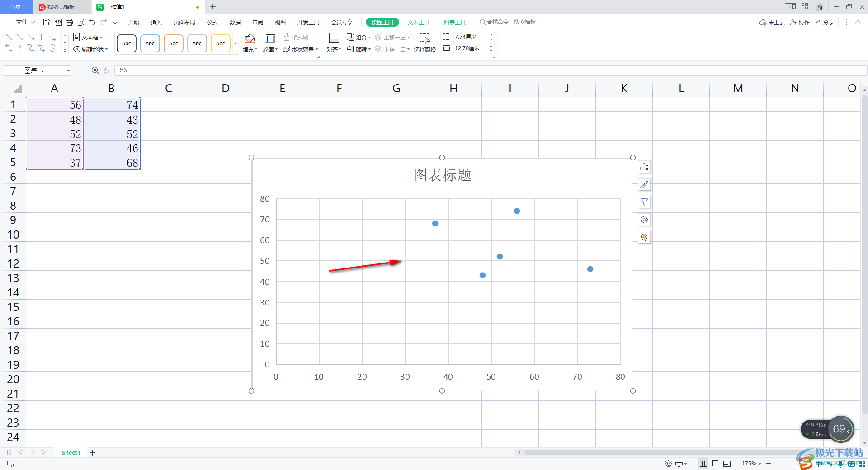Apply the orange outline Abc shape style
868x470 pixels.
174,43
